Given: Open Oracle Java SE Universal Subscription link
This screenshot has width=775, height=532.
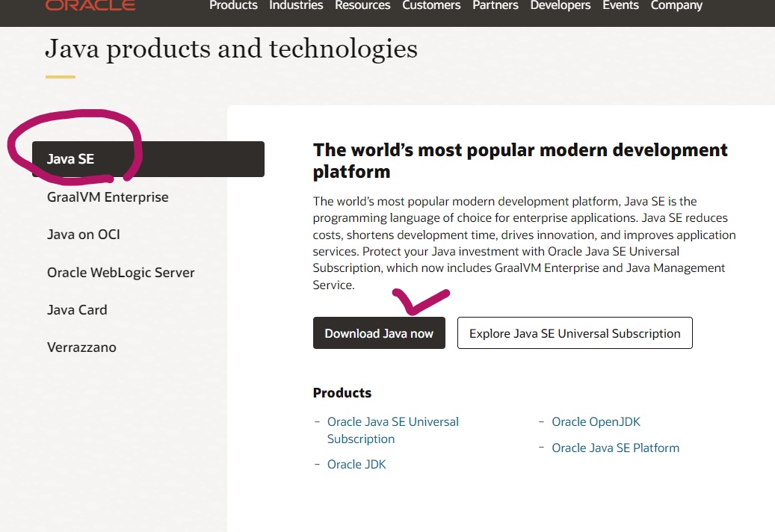Looking at the screenshot, I should pyautogui.click(x=393, y=430).
